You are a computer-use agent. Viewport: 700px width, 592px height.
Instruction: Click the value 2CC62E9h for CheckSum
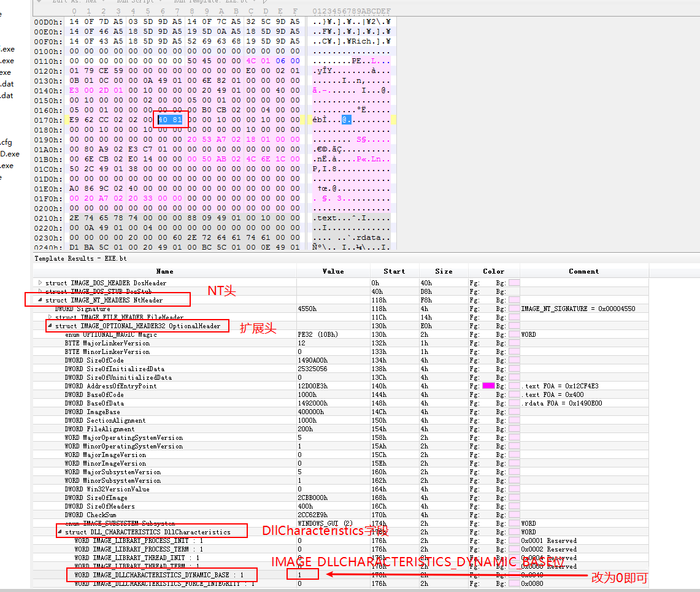click(312, 515)
